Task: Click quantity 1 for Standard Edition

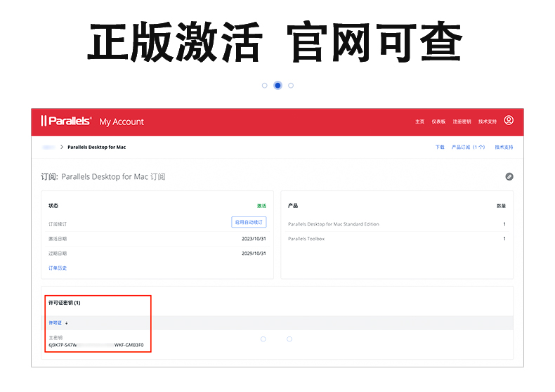Action: tap(504, 224)
